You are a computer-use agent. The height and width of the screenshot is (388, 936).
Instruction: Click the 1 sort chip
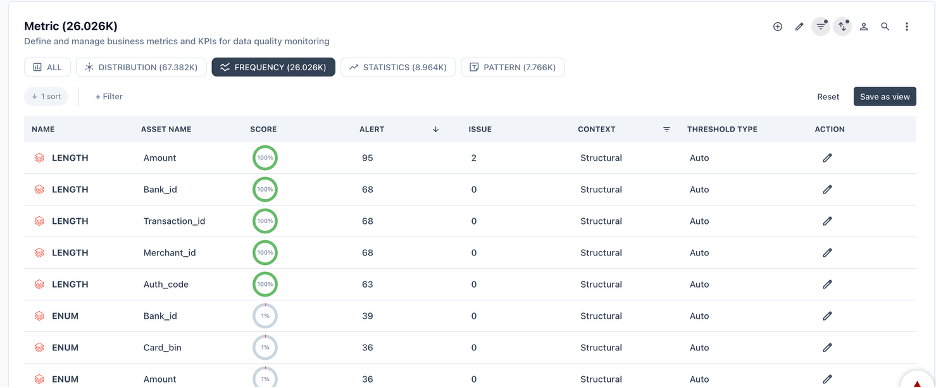point(46,96)
